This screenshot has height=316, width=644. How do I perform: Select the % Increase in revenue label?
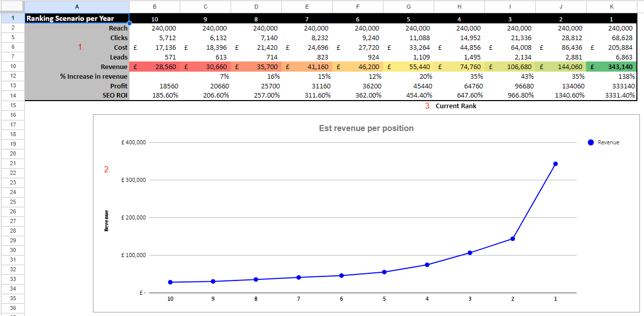pos(94,76)
